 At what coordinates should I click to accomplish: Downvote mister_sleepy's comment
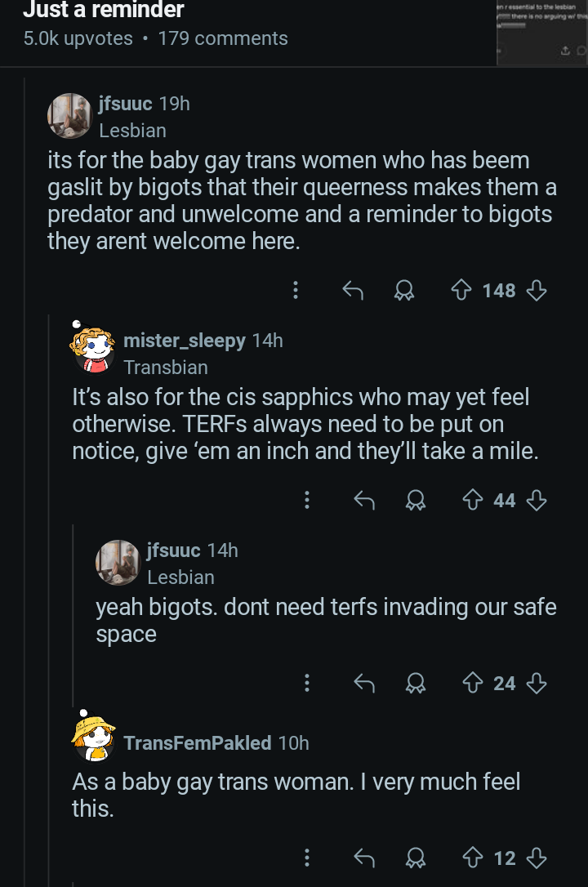[x=536, y=500]
